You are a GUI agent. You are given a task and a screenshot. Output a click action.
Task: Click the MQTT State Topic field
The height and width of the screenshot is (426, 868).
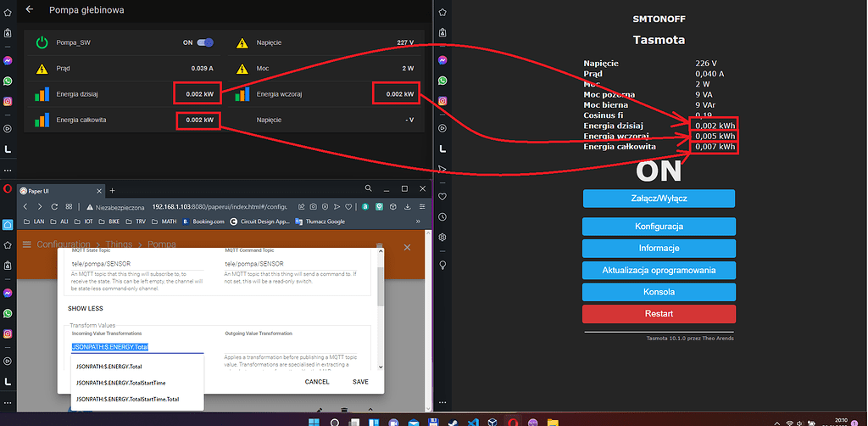click(x=136, y=263)
